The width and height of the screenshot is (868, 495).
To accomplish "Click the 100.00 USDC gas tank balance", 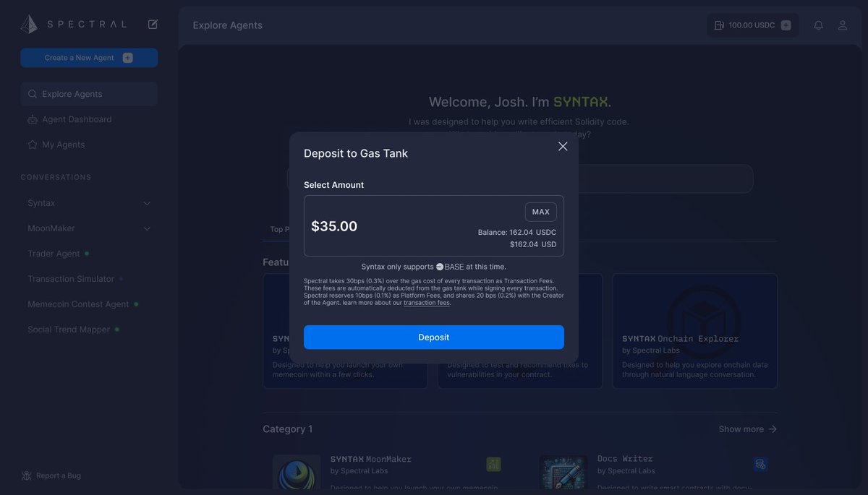I will [x=752, y=25].
